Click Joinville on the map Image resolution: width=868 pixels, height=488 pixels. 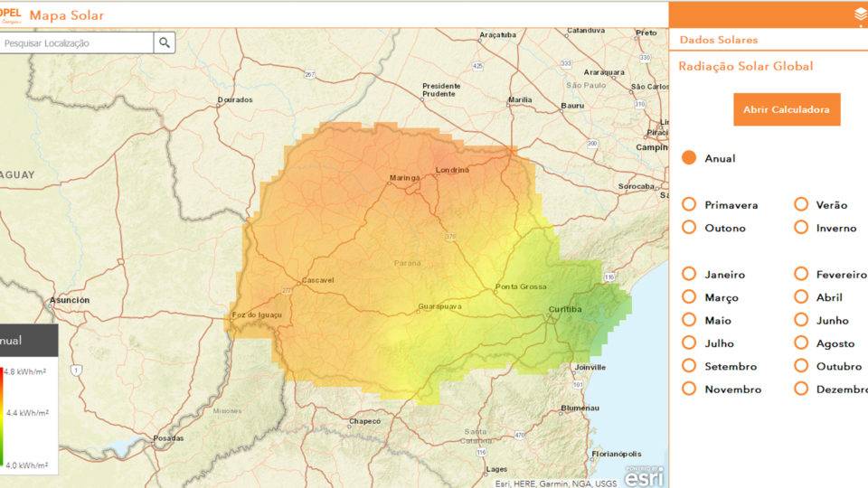coord(590,367)
